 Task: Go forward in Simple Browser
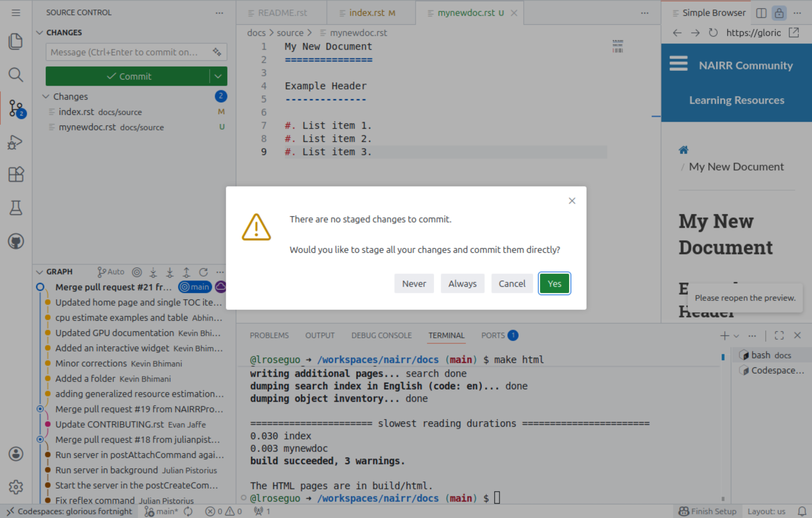[695, 33]
